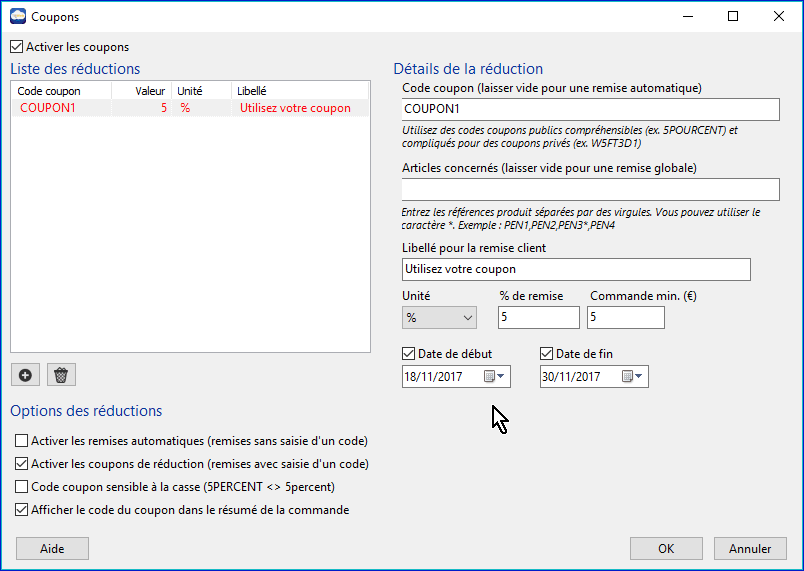
Task: Uncheck the Date de début checkbox
Action: click(x=408, y=353)
